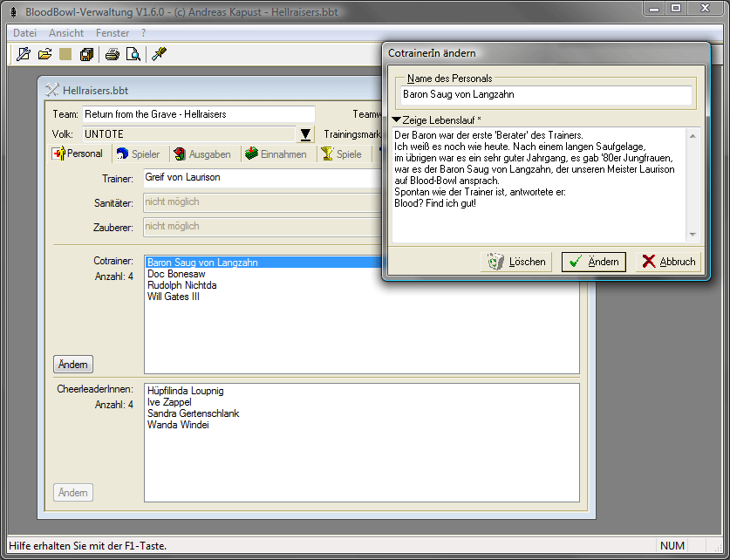Click the greyed-out save toolbar icon
The image size is (730, 560).
click(x=65, y=54)
